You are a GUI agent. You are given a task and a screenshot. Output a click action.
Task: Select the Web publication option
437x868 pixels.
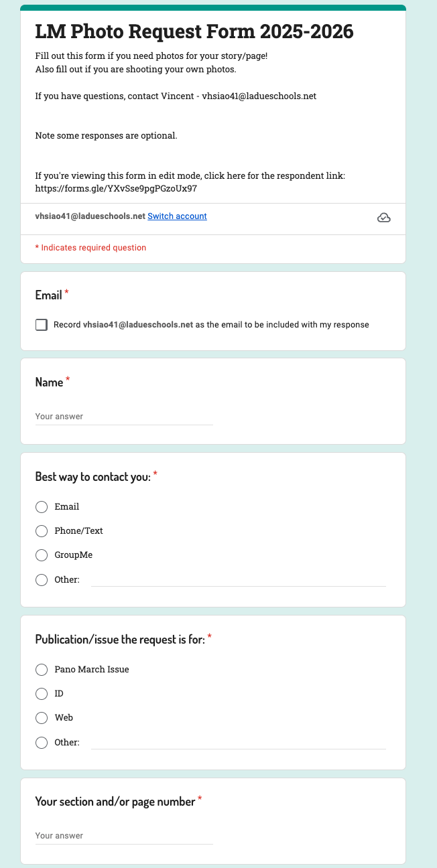coord(42,717)
